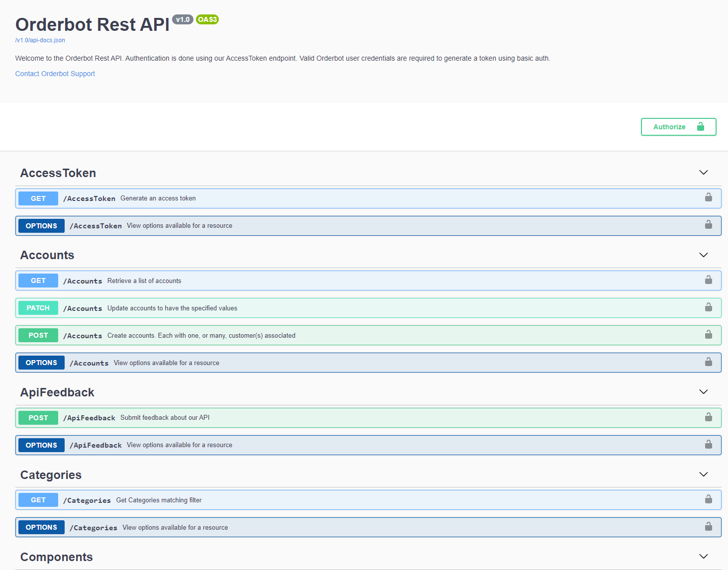Click the OAS3 badge

tap(207, 19)
